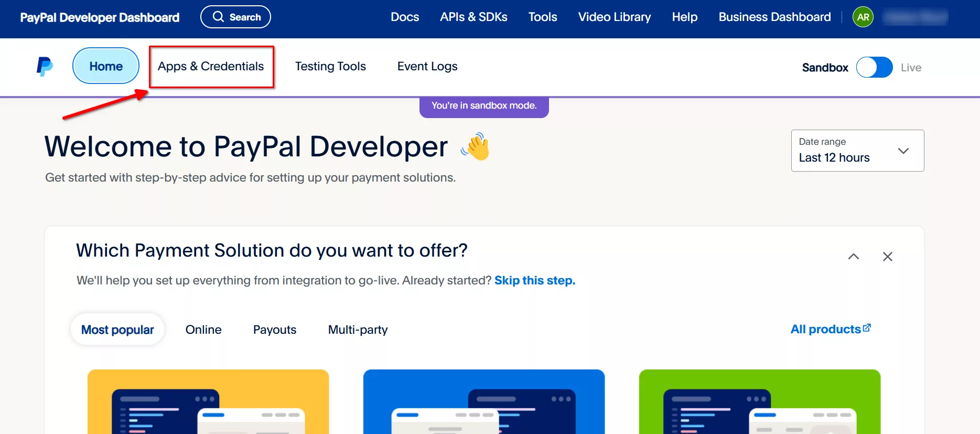Click the Skip this step link
Image resolution: width=980 pixels, height=434 pixels.
click(534, 280)
